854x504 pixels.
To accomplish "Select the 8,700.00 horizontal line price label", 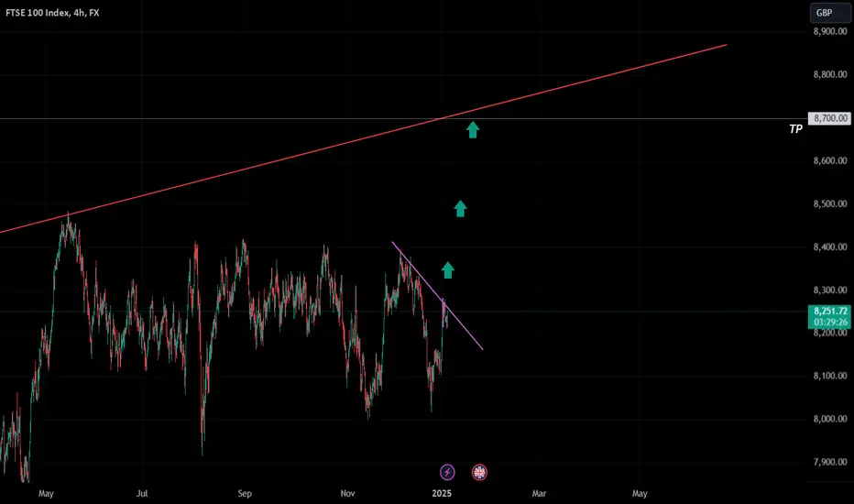I will [x=829, y=118].
